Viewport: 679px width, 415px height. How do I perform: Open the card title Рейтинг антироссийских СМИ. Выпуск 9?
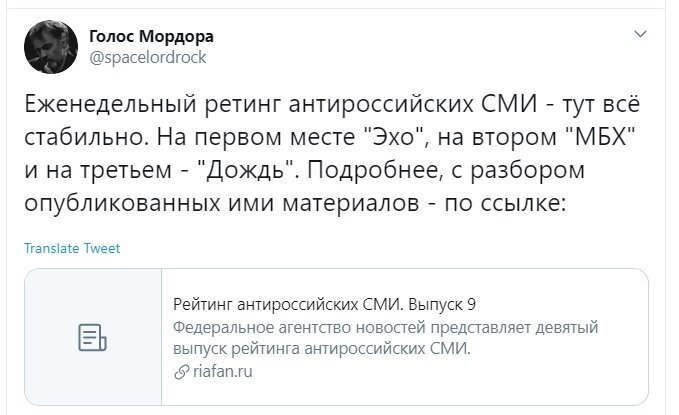tap(324, 305)
